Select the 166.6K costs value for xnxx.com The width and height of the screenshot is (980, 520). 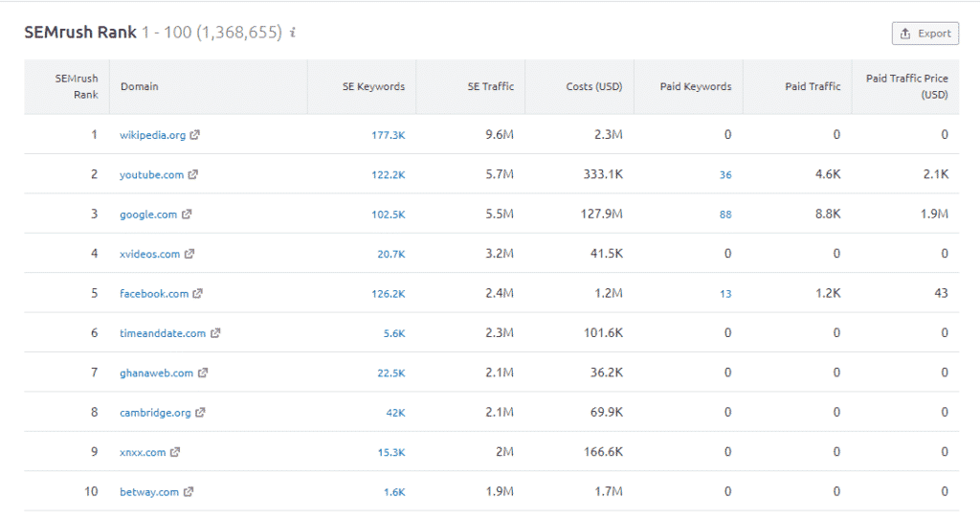coord(603,452)
